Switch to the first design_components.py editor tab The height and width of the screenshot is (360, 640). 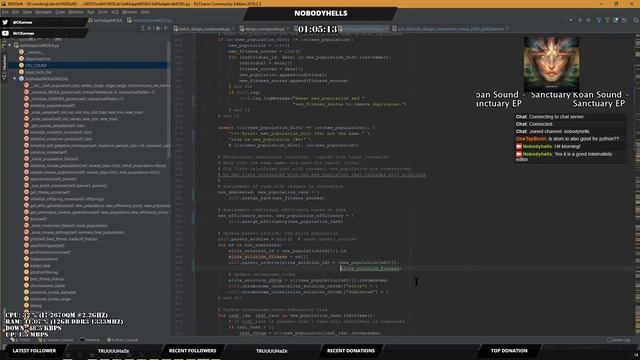click(x=204, y=29)
